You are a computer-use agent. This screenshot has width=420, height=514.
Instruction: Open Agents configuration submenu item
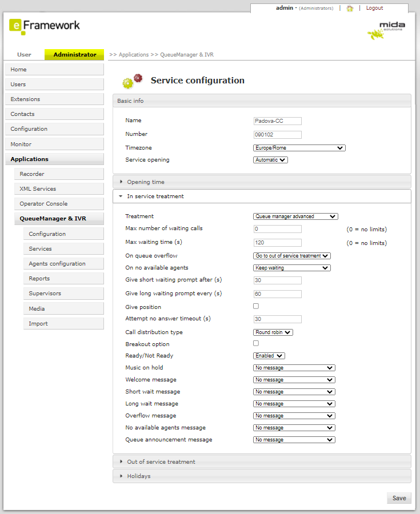(x=63, y=263)
